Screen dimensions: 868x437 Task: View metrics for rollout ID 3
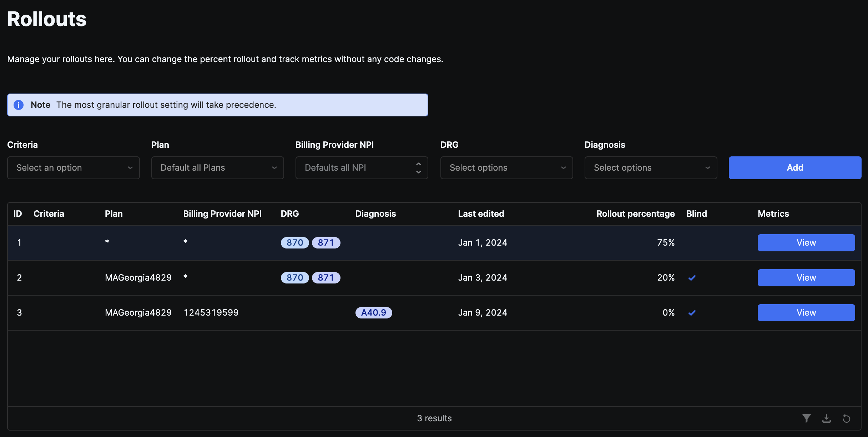pos(806,312)
